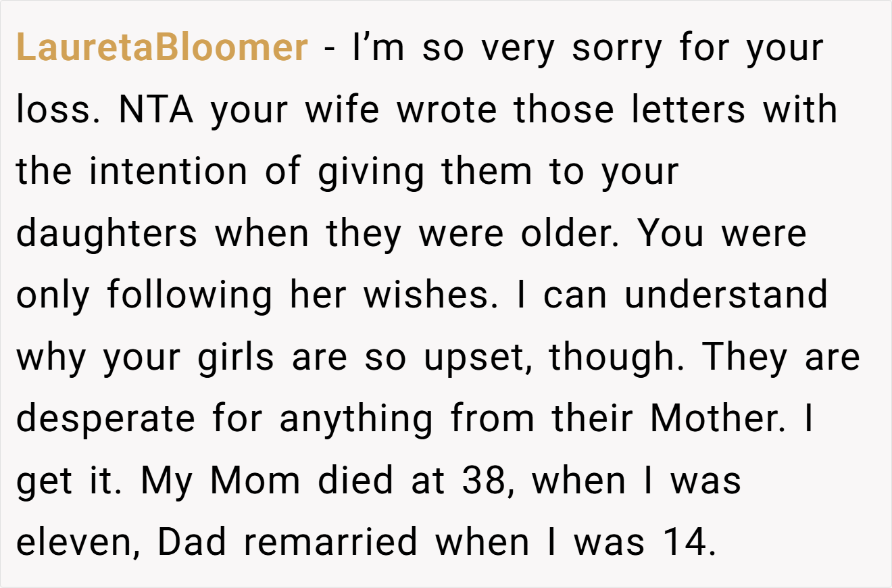The height and width of the screenshot is (588, 892).
Task: Click the word "NTA" in the comment
Action: point(156,109)
